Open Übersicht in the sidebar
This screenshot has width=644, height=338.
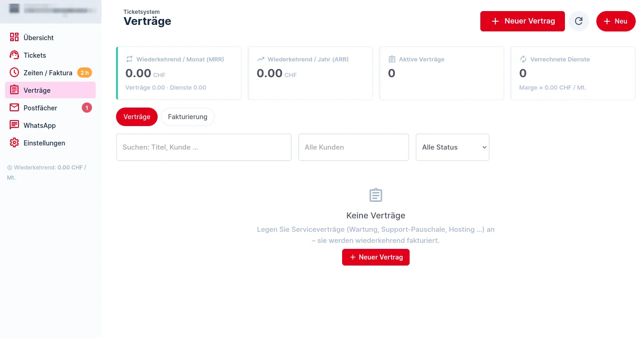point(50,37)
